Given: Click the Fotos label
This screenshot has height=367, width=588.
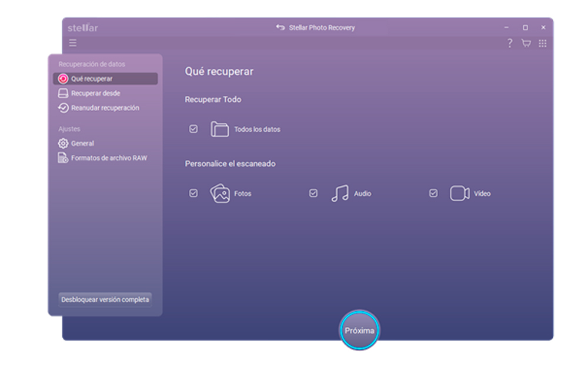Looking at the screenshot, I should (x=243, y=193).
